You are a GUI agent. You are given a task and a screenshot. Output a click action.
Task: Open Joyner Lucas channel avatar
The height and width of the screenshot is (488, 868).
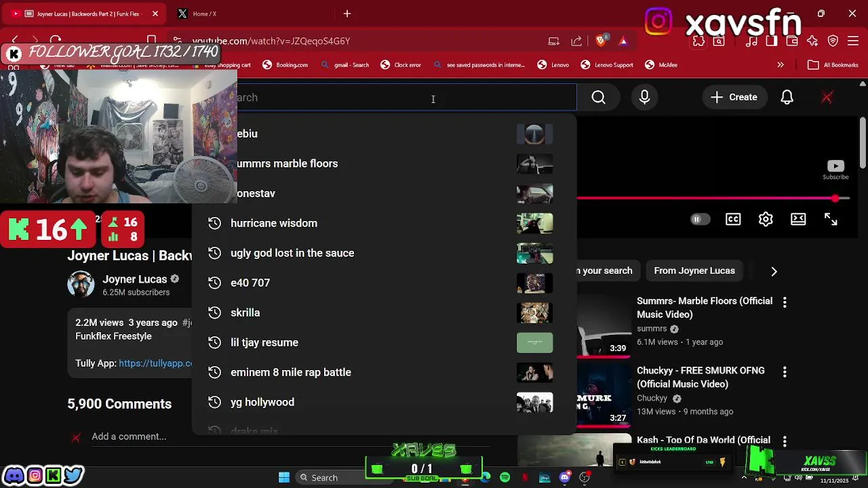coord(81,285)
